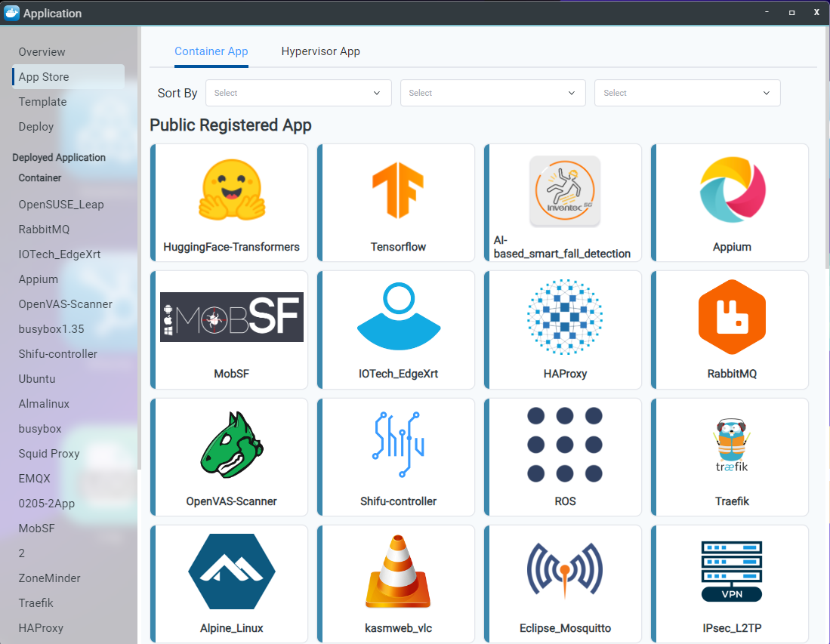Click busybox in the sidebar list
The image size is (830, 644).
40,429
